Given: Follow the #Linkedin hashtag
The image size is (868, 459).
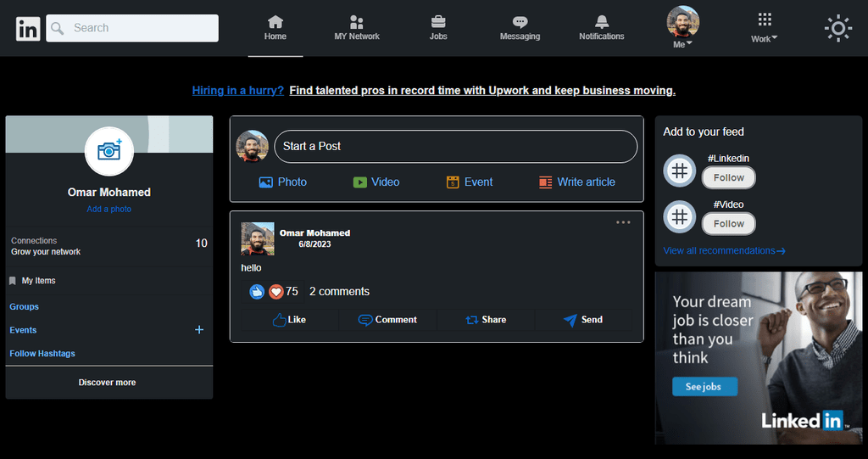Looking at the screenshot, I should [x=728, y=178].
